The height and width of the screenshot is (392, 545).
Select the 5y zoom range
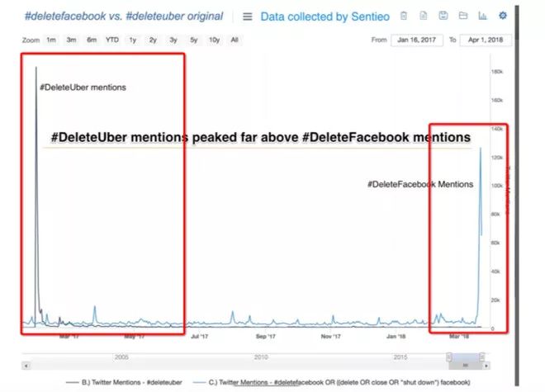(x=193, y=40)
